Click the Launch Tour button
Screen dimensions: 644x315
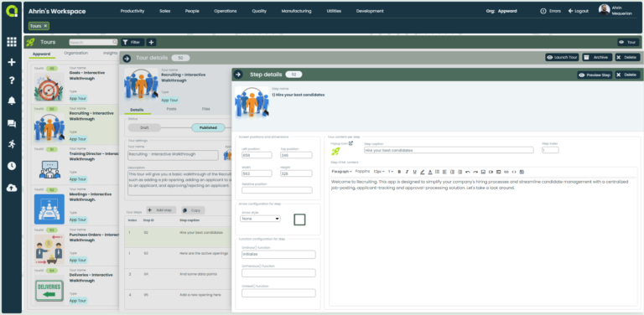[562, 58]
